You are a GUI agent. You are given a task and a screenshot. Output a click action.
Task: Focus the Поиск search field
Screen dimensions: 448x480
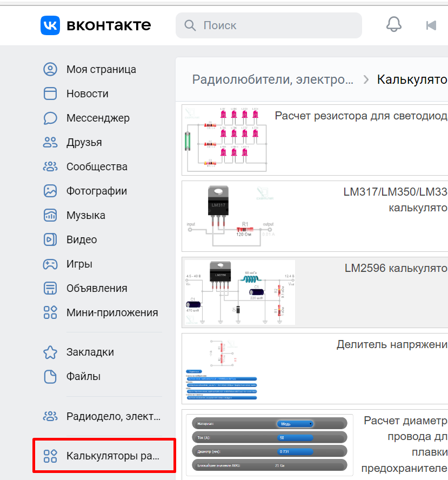(x=269, y=25)
